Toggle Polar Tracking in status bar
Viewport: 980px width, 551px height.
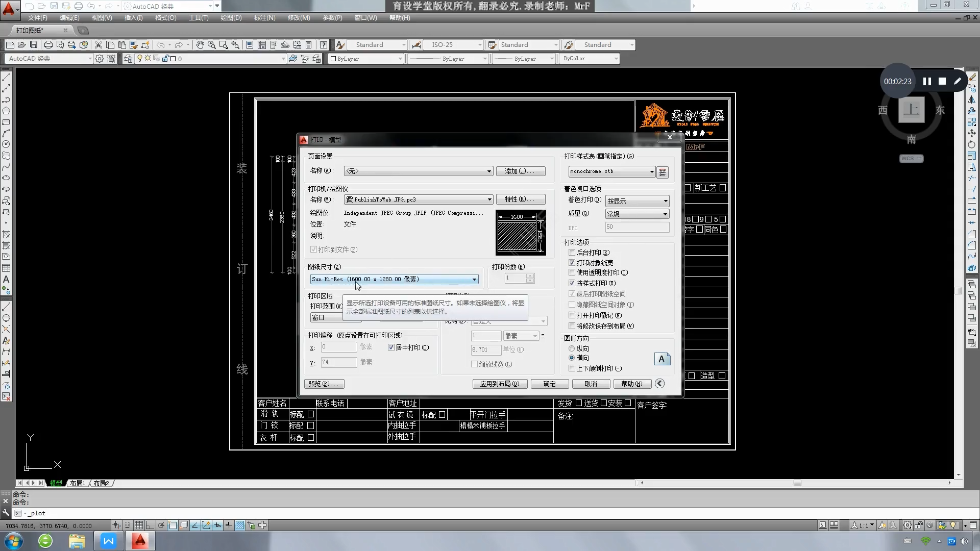161,525
